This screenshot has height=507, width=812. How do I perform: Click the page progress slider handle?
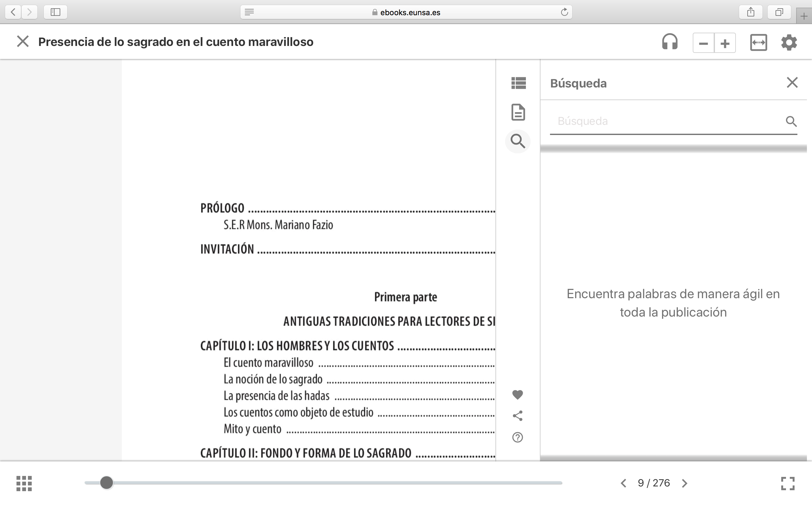pos(107,483)
